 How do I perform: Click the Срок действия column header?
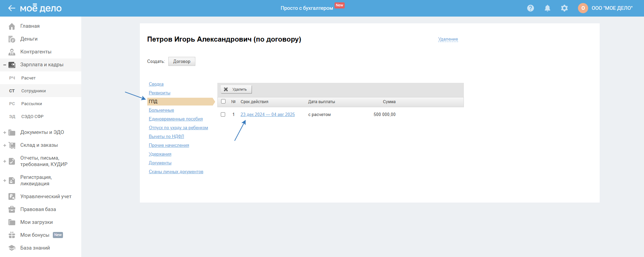[254, 102]
